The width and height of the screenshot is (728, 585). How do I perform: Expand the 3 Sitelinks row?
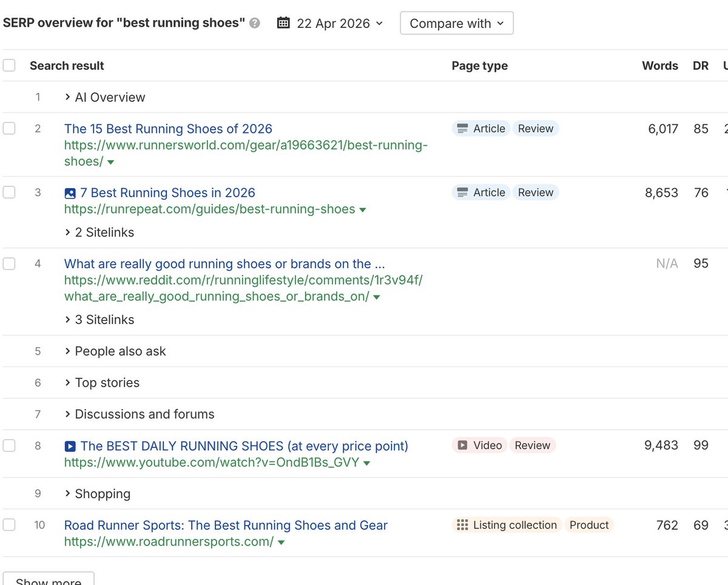pos(99,320)
